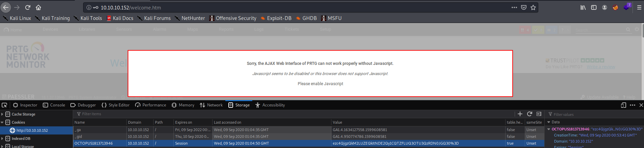Save page to Pocket

(524, 7)
